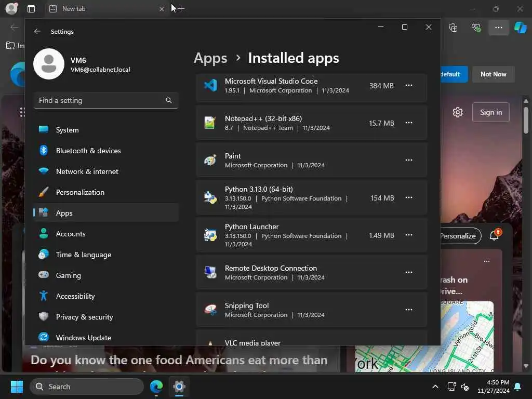The image size is (532, 399).
Task: Click the Find a setting search box
Action: [106, 100]
